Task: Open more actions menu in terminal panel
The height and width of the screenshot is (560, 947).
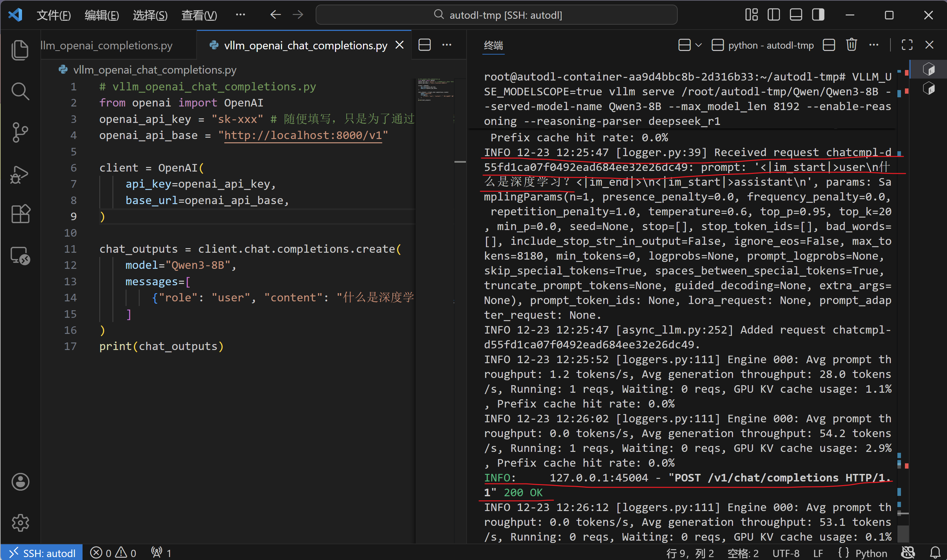Action: click(874, 45)
